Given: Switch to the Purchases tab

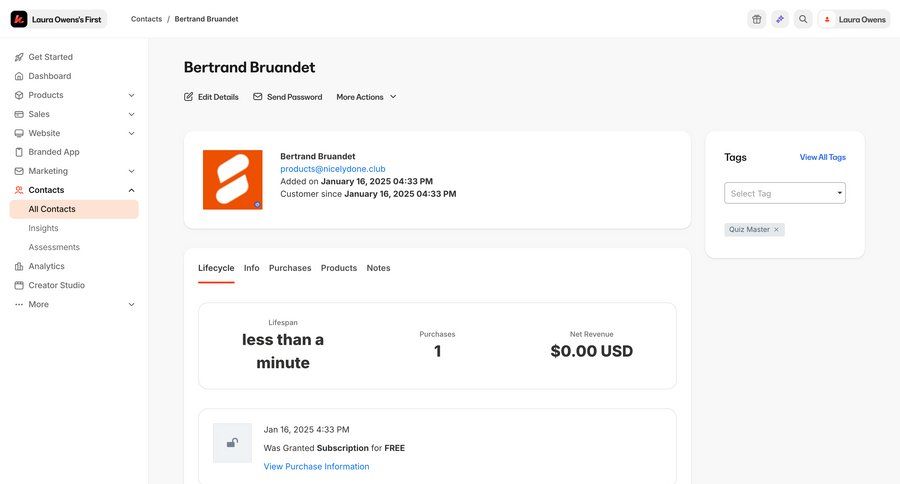Looking at the screenshot, I should coord(290,268).
